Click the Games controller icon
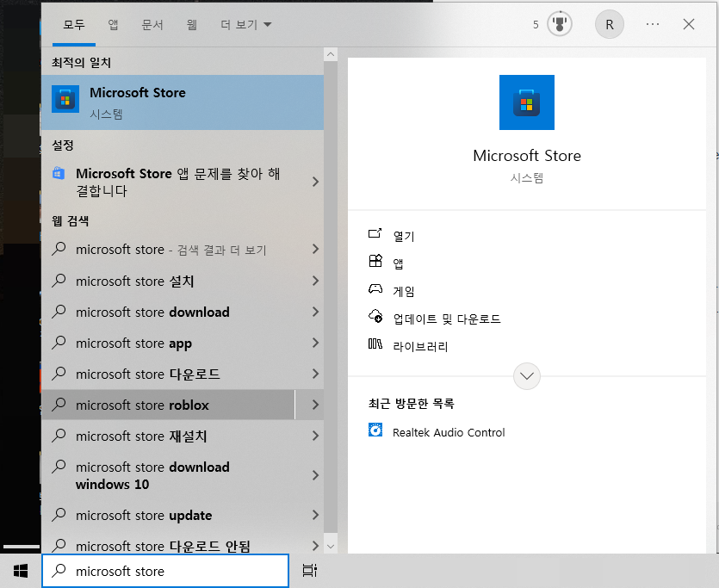The width and height of the screenshot is (719, 588). click(x=375, y=288)
